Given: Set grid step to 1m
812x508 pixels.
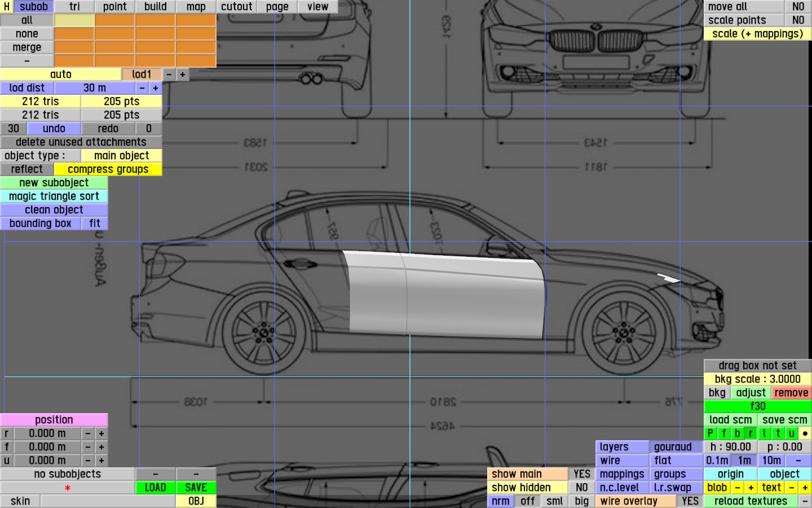Looking at the screenshot, I should pos(744,461).
